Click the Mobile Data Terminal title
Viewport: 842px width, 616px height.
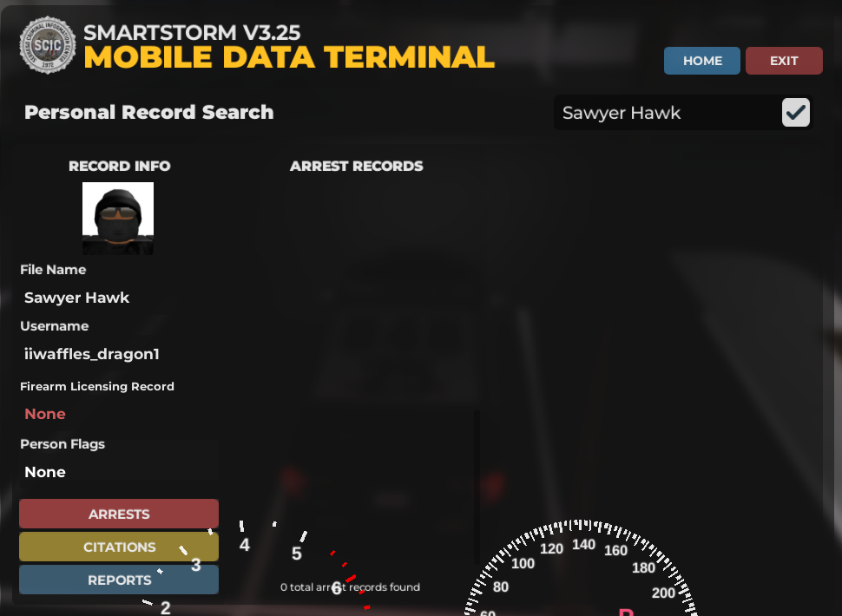pyautogui.click(x=289, y=57)
